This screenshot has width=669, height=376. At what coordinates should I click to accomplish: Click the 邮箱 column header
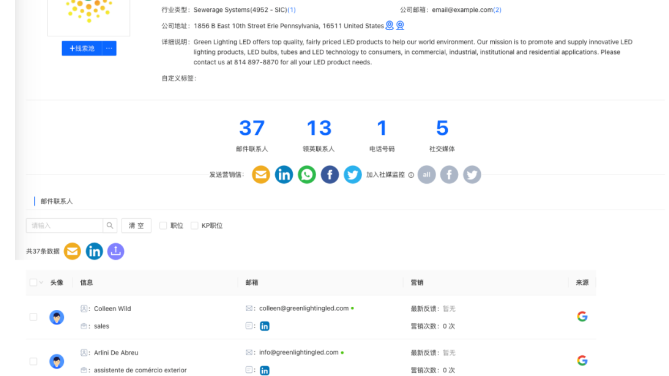pos(252,282)
